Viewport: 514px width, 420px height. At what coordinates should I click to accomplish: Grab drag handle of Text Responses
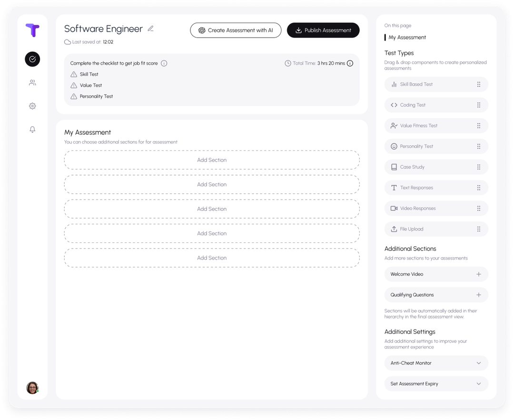point(479,188)
